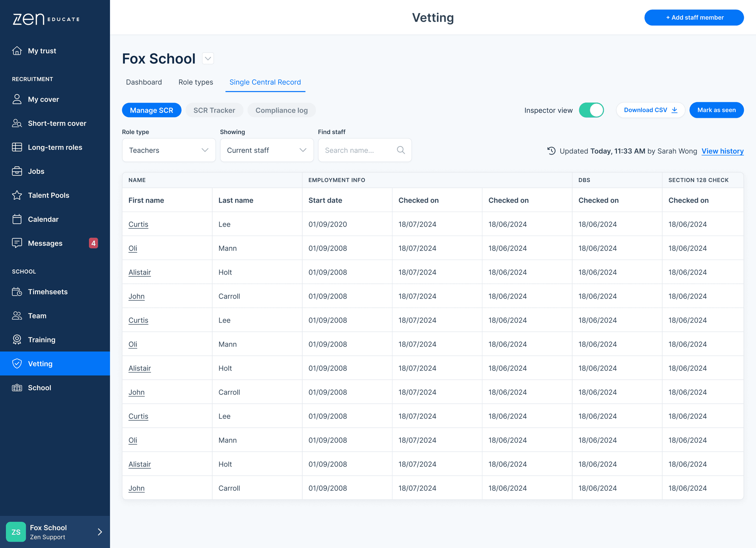Screen dimensions: 756x548
Task: Switch to the Dashboard tab
Action: pyautogui.click(x=144, y=82)
